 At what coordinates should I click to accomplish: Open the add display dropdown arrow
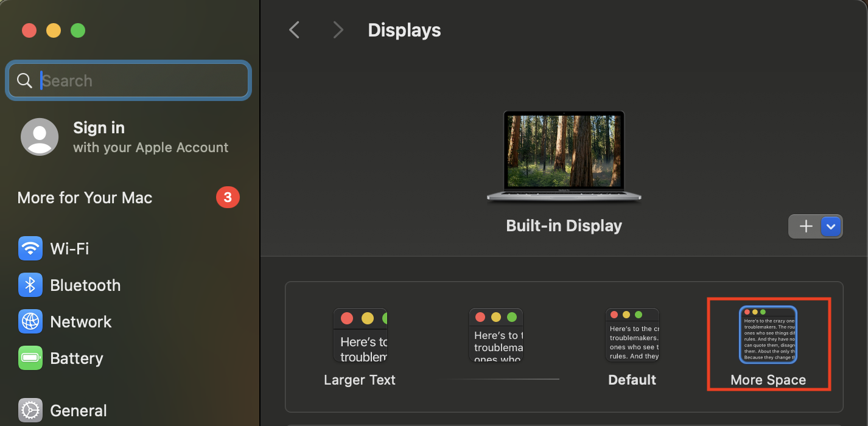coord(831,226)
